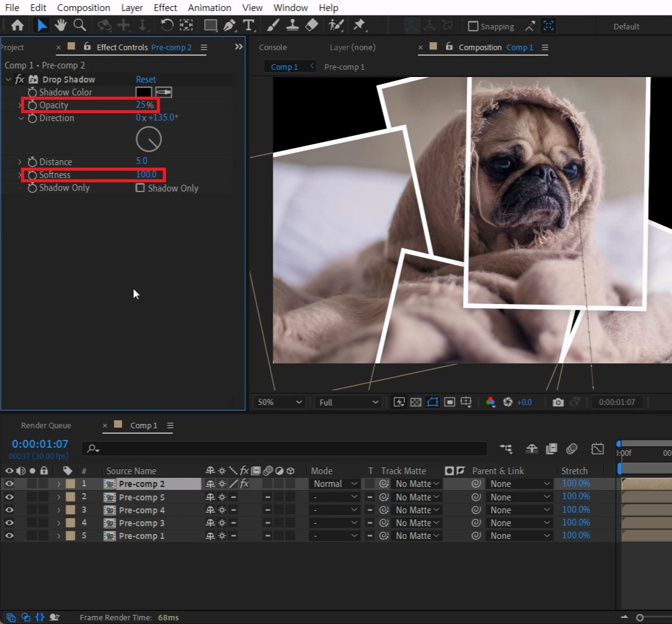Image resolution: width=672 pixels, height=624 pixels.
Task: Click timeline current time 0:00:01:07
Action: pyautogui.click(x=40, y=444)
